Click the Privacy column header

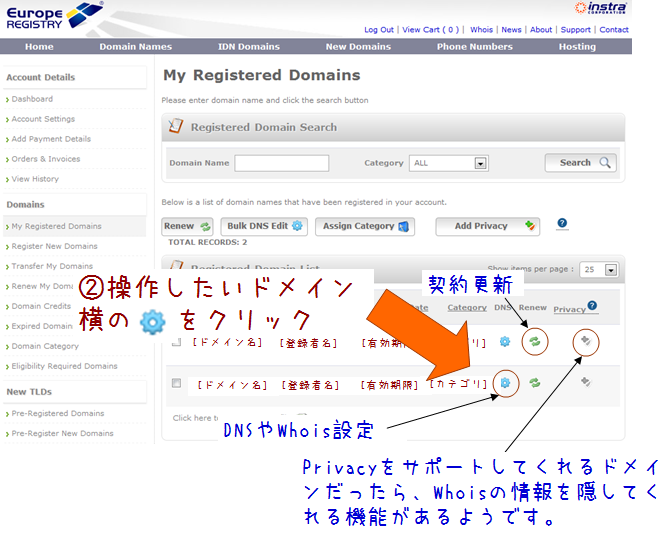click(569, 309)
